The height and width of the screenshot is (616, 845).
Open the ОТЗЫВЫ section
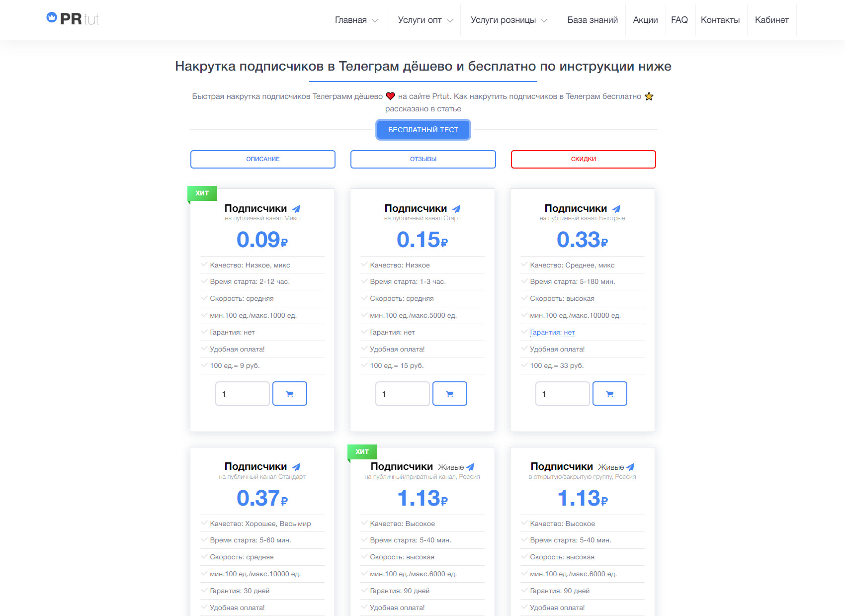(423, 159)
